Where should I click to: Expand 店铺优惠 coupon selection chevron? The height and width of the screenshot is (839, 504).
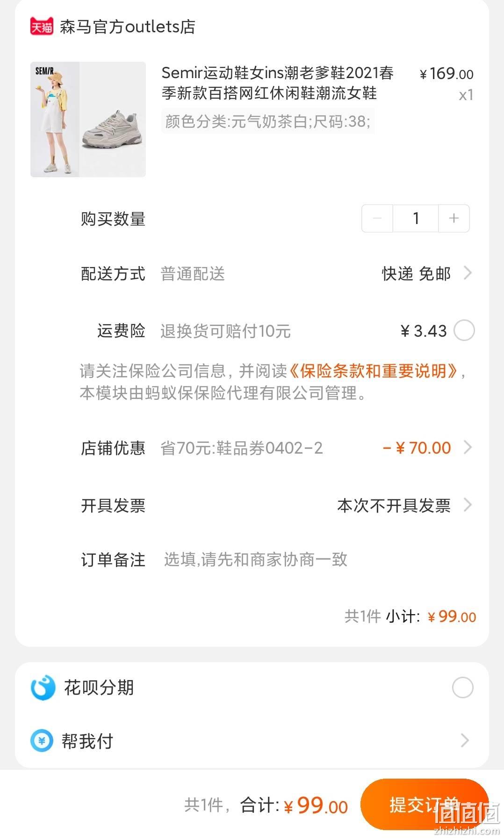tap(468, 448)
